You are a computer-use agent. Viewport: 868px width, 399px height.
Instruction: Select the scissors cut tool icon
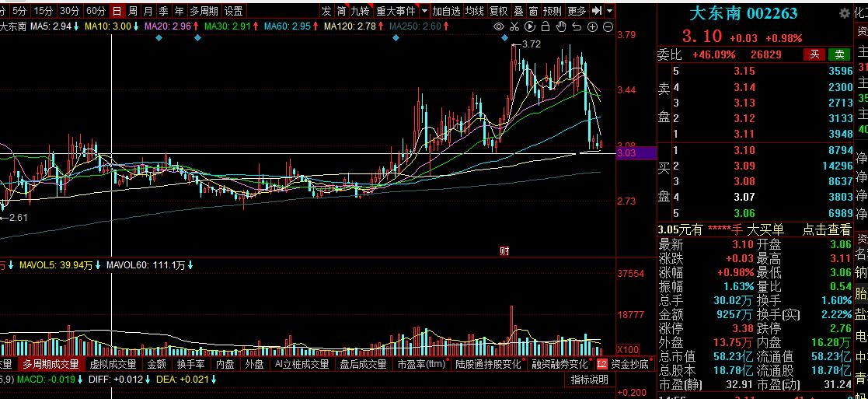tap(514, 26)
